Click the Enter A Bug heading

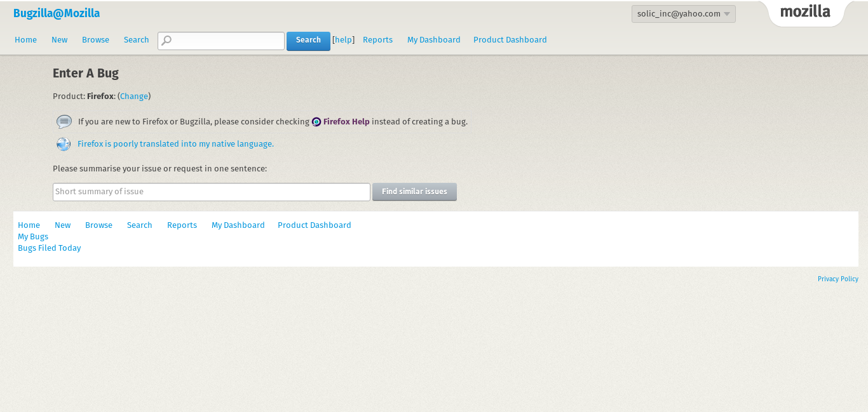[x=86, y=73]
